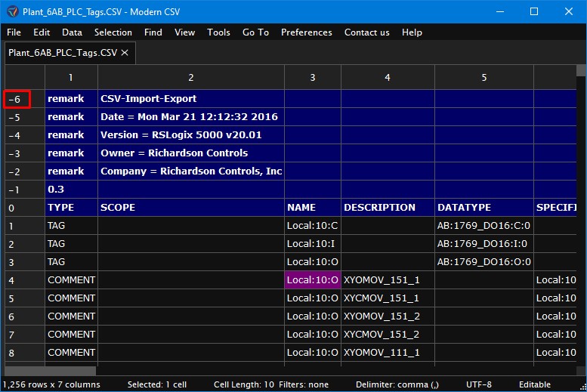Select row header -6

coord(25,99)
